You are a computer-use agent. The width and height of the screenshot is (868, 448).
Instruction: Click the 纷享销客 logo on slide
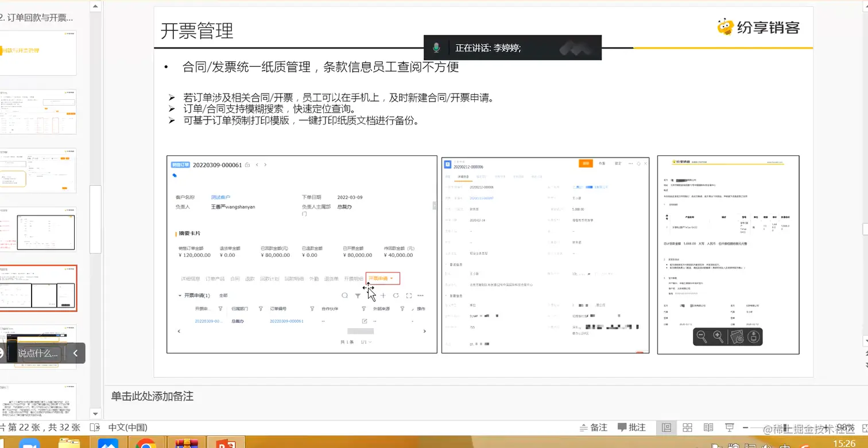point(758,27)
